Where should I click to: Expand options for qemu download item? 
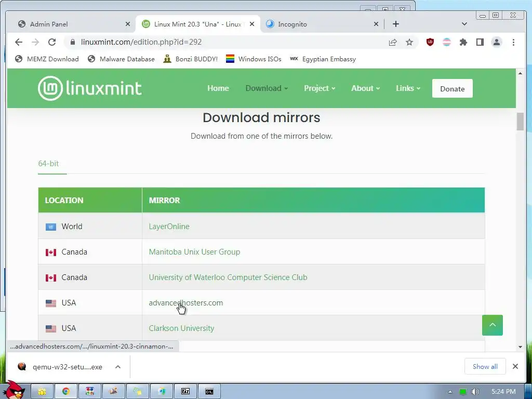click(x=118, y=367)
